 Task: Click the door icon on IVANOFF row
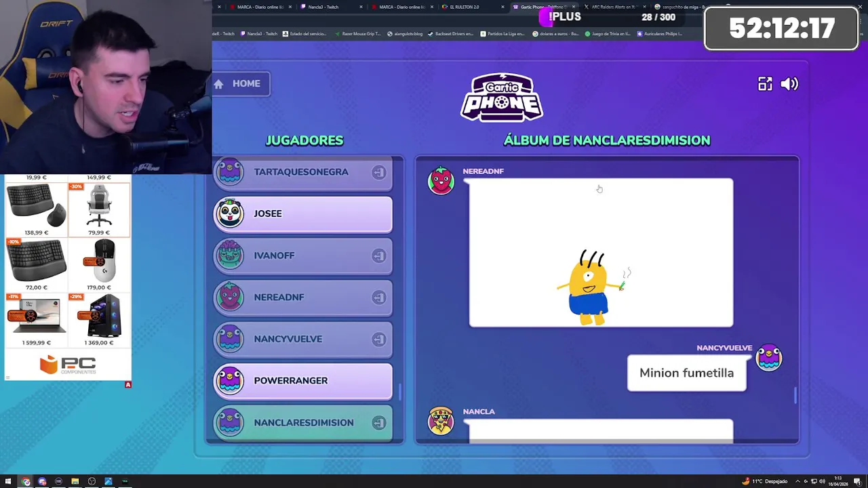coord(378,256)
